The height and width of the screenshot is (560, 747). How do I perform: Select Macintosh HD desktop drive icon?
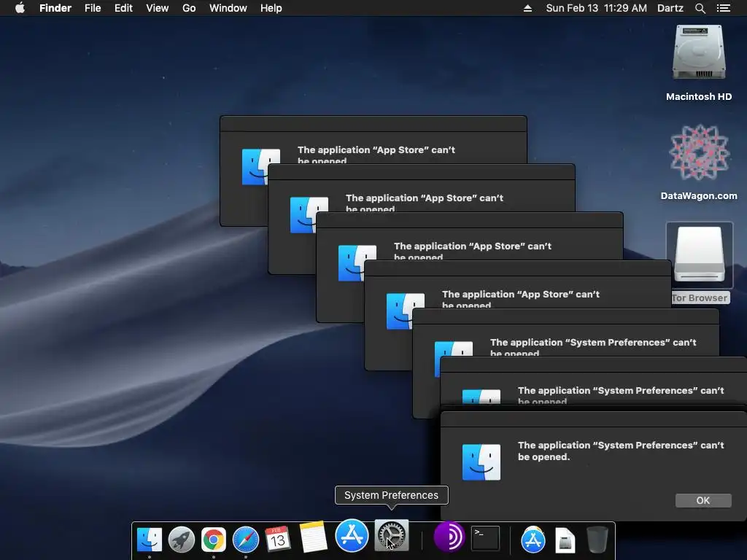click(699, 52)
